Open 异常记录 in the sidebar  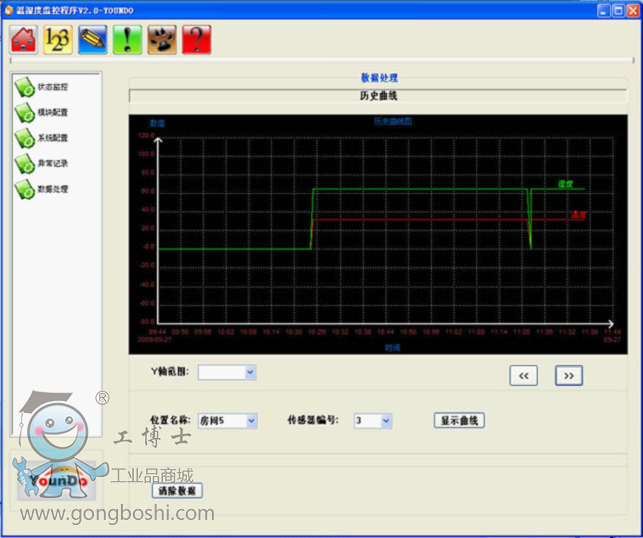[x=41, y=164]
